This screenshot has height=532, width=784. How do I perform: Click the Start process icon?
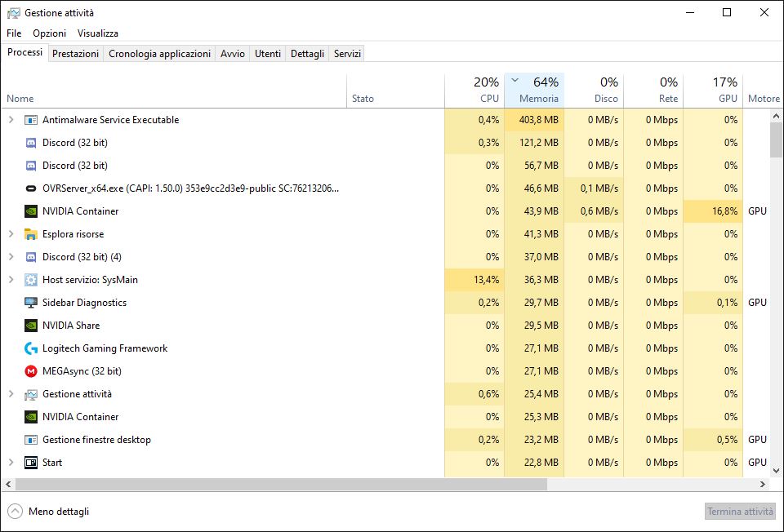tap(31, 463)
